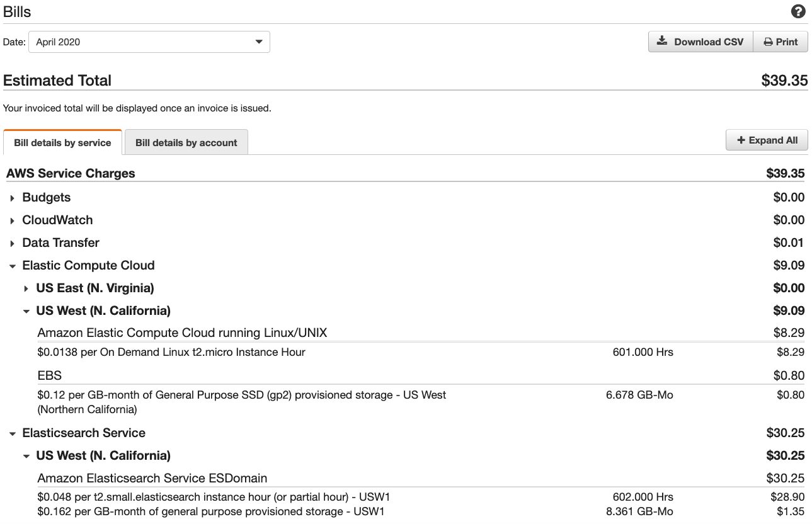This screenshot has width=812, height=524.
Task: Click the Expand All button
Action: pyautogui.click(x=767, y=140)
